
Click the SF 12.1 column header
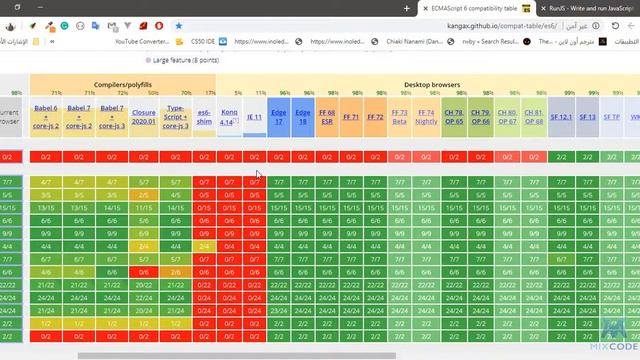pos(561,117)
